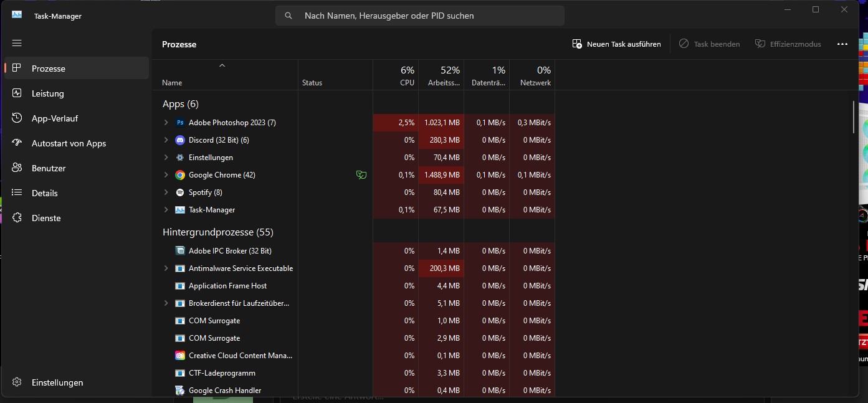Select Spotify's 80,4 MB memory value
Image resolution: width=868 pixels, height=403 pixels.
[441, 192]
